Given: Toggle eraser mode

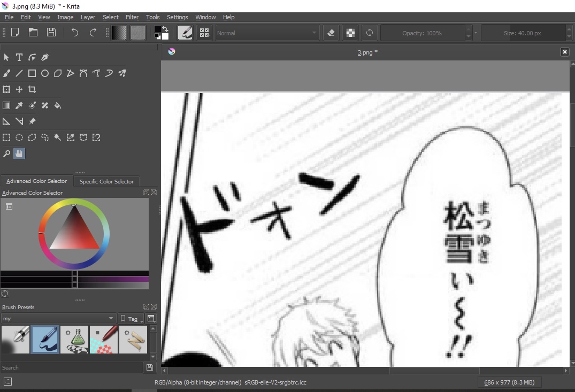Looking at the screenshot, I should click(331, 33).
